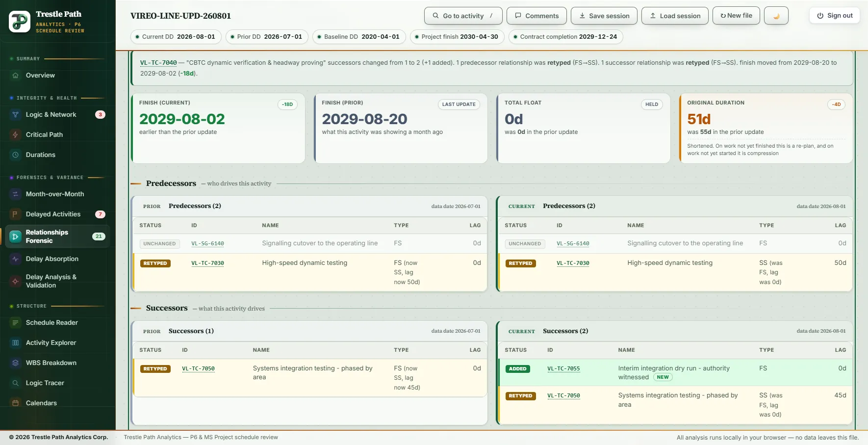Click Load session button
The height and width of the screenshot is (445, 868).
click(675, 16)
